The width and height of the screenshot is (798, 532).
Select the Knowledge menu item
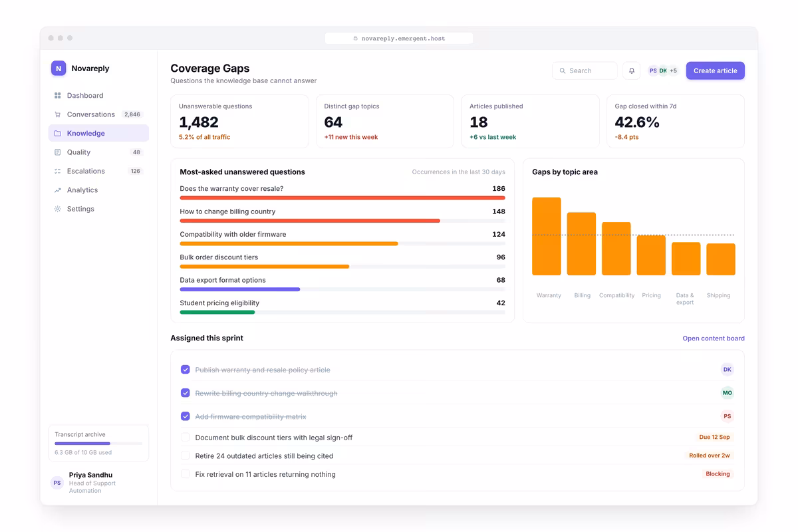pos(98,134)
